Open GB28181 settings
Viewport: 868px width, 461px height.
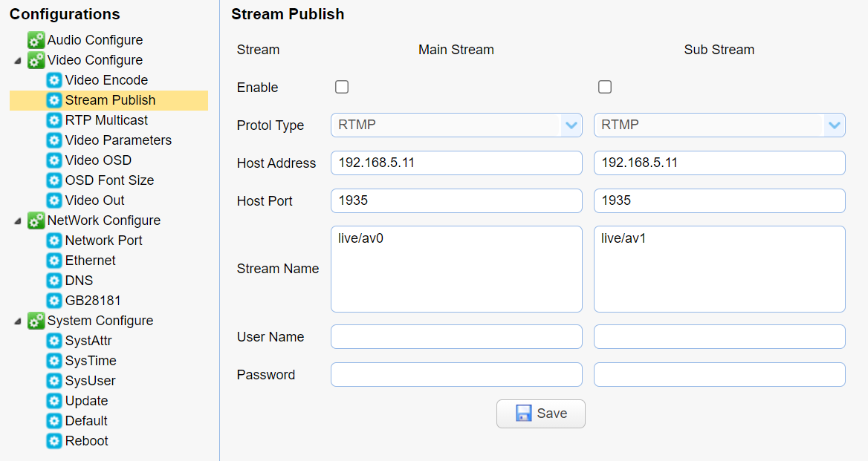pos(92,301)
